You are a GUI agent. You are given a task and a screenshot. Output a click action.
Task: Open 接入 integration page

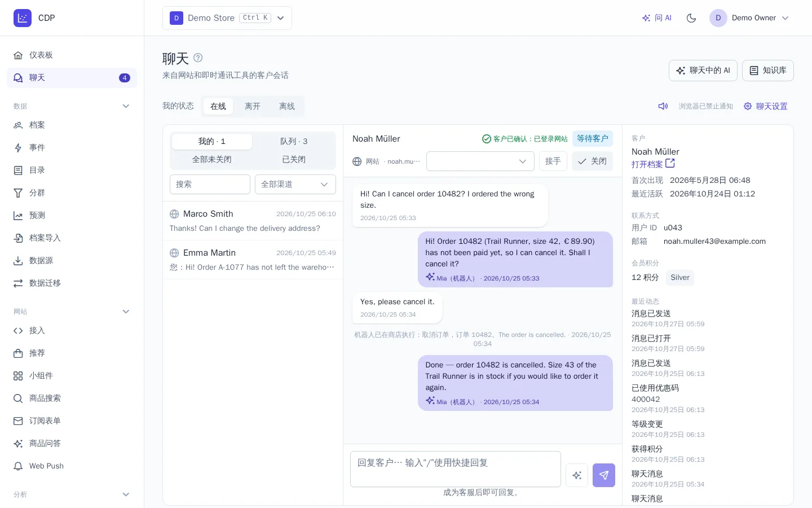[x=72, y=330]
